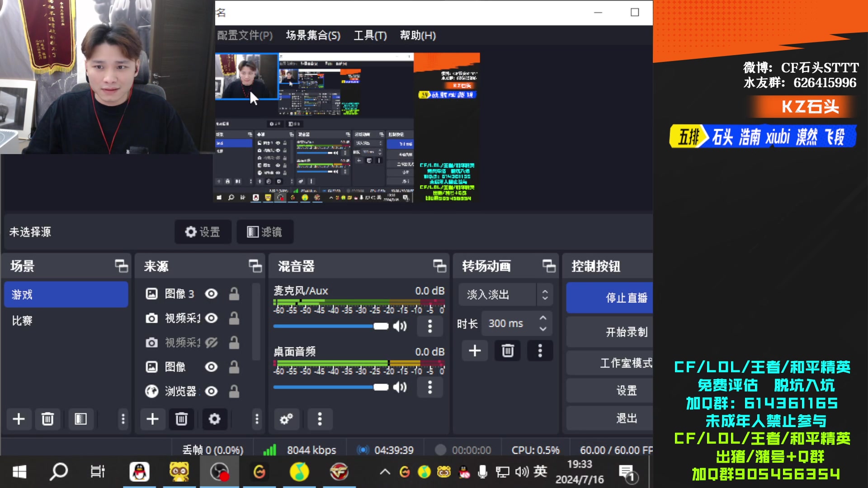Select the 比赛 scene
Screen dimensions: 868x488
point(66,321)
